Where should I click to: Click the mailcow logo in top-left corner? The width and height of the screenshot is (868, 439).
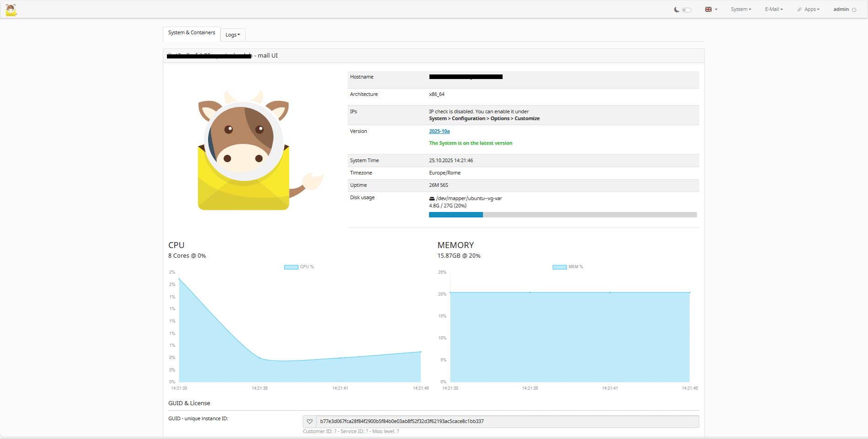click(x=11, y=10)
